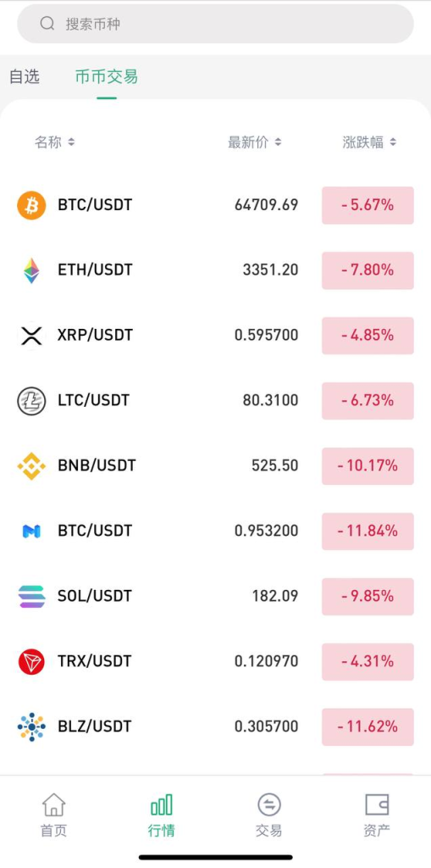
Task: Click the search magnifier icon
Action: coord(47,23)
